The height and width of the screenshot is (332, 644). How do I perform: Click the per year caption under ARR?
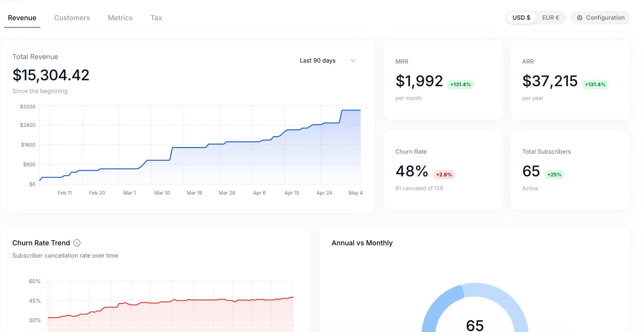point(533,98)
